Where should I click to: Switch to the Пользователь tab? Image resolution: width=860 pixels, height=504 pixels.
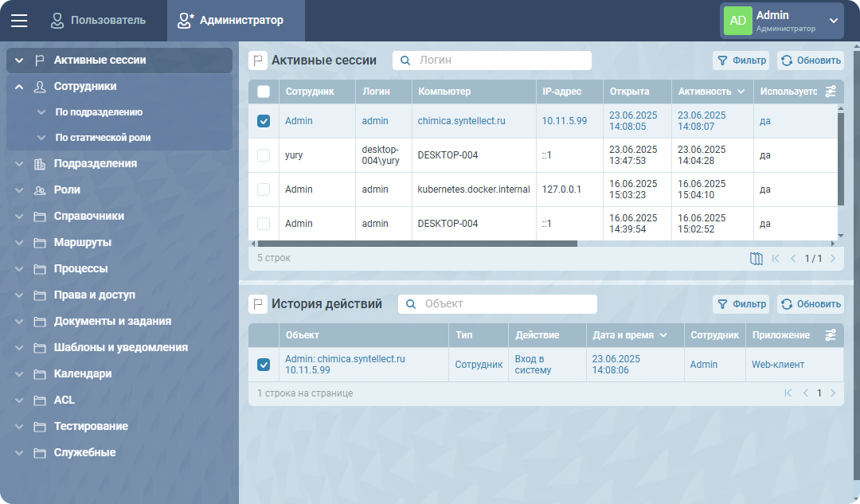coord(98,21)
